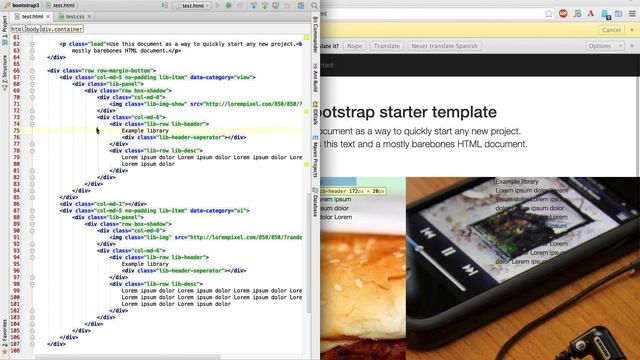Click the Cancel button in yellow infobar

[x=611, y=30]
